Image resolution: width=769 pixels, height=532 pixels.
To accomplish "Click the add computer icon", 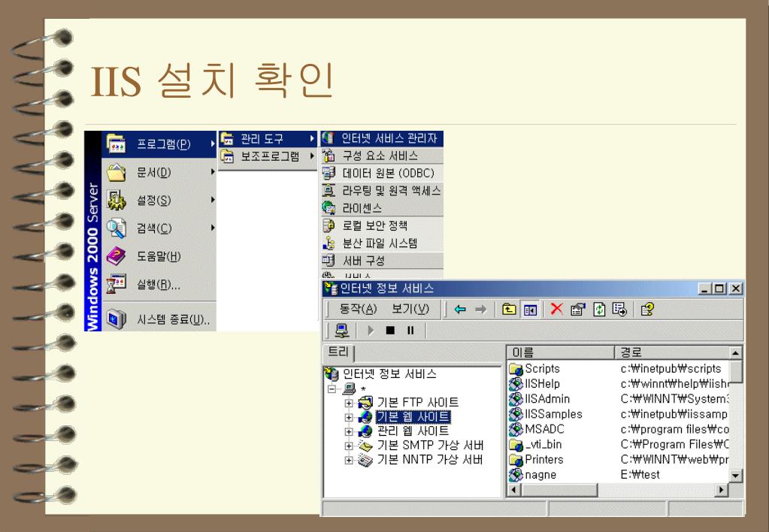I will coord(342,331).
